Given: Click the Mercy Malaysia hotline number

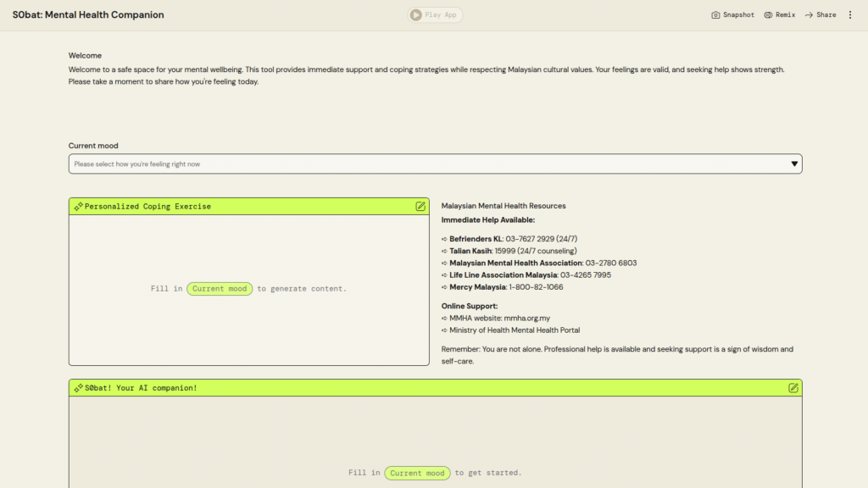Looking at the screenshot, I should (x=536, y=286).
